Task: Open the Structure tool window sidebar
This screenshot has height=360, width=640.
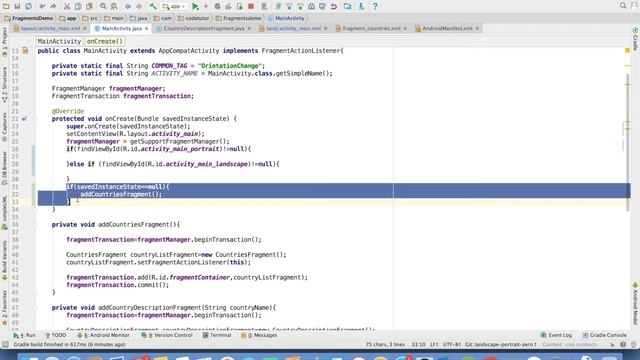Action: coord(4,85)
